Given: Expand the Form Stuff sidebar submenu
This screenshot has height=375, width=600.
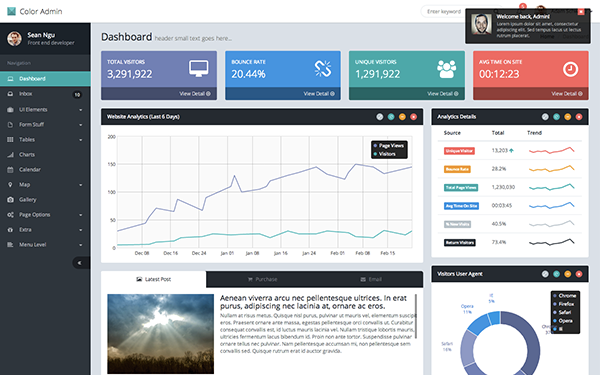Looking at the screenshot, I should coord(45,124).
